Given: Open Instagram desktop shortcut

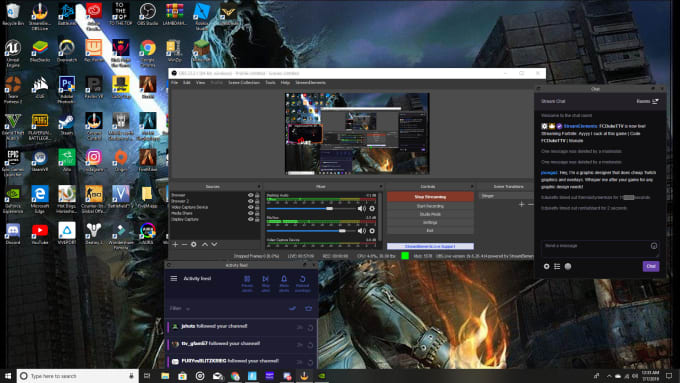Looking at the screenshot, I should pos(94,160).
